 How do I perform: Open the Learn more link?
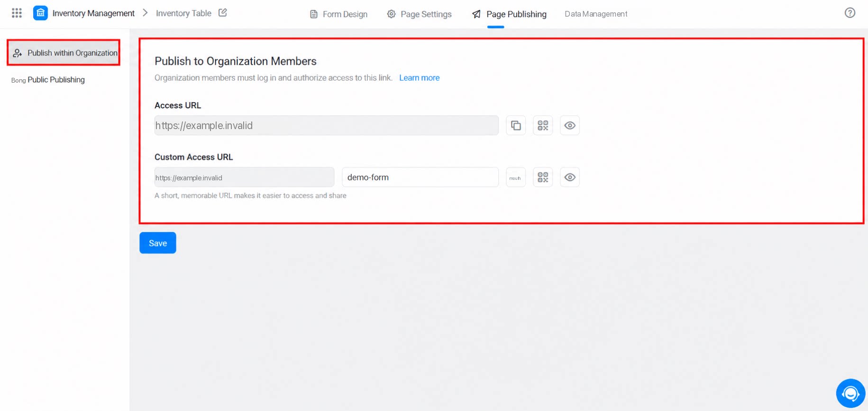click(419, 78)
